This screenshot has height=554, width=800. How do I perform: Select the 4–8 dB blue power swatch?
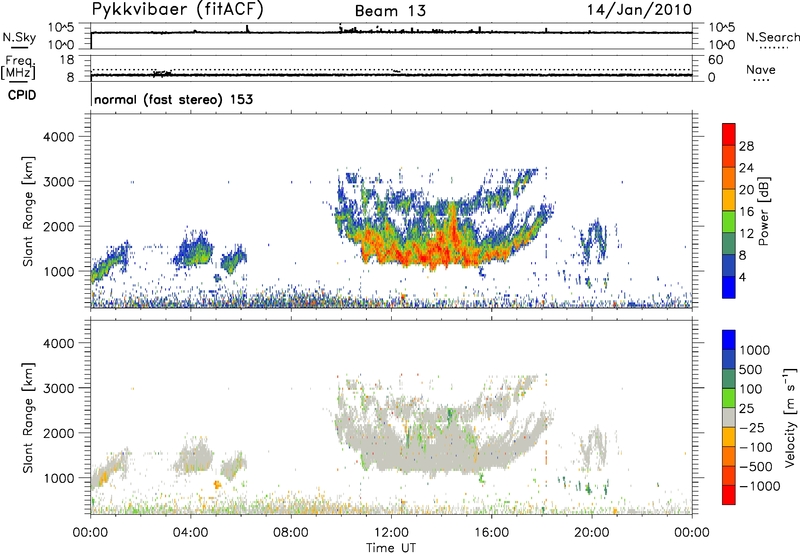[729, 266]
